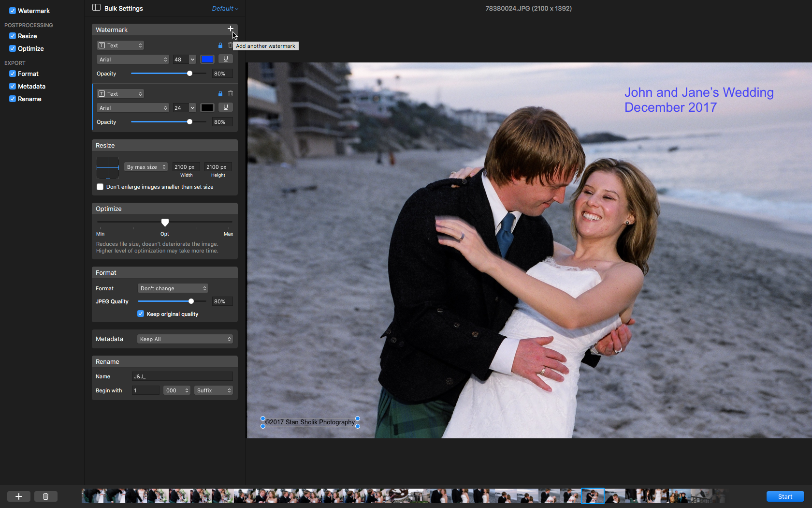Viewport: 812px width, 508px height.
Task: Expand the By max size resize mode dropdown
Action: (146, 167)
